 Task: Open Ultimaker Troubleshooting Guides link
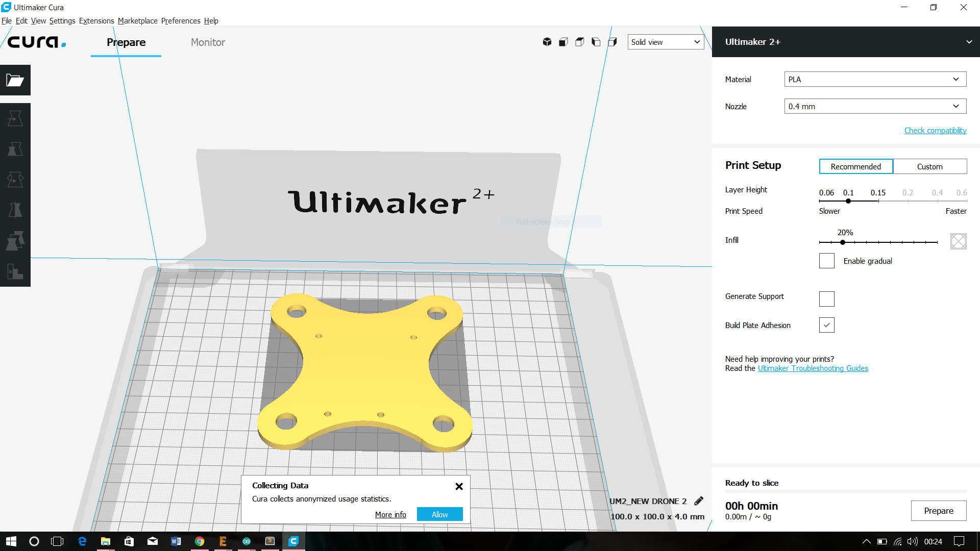pos(813,368)
